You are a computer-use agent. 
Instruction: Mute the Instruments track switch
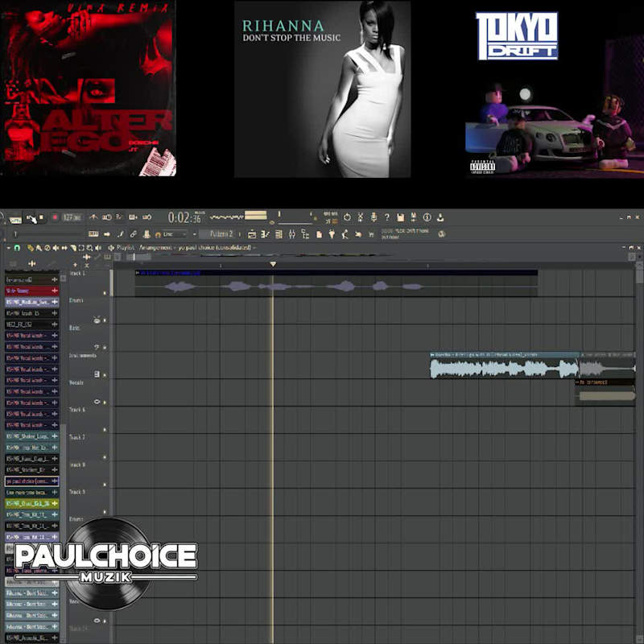[105, 375]
